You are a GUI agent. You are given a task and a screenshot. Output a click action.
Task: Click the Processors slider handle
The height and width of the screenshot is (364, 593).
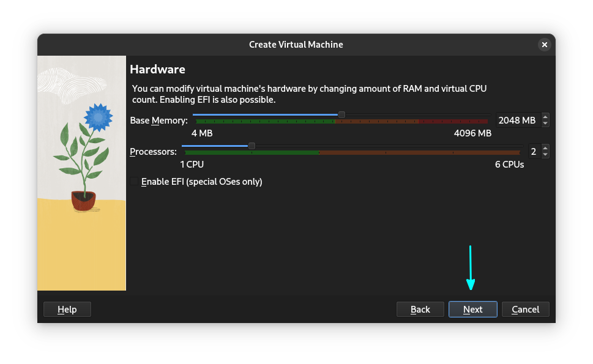(252, 146)
